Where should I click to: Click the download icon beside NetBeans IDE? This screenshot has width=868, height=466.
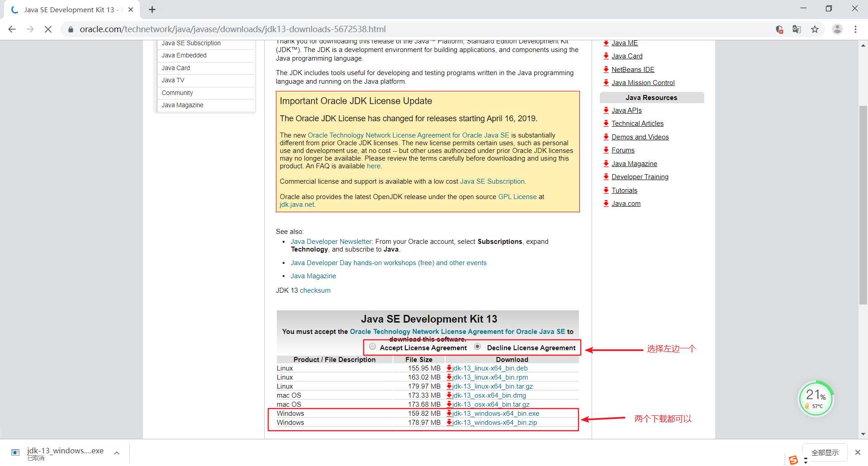point(606,69)
